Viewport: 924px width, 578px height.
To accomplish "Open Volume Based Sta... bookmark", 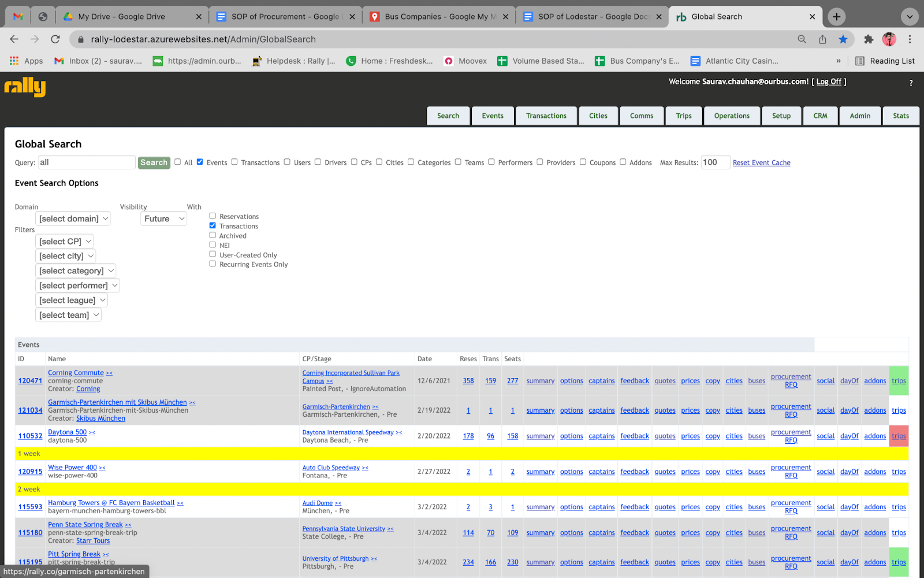I will coord(541,61).
